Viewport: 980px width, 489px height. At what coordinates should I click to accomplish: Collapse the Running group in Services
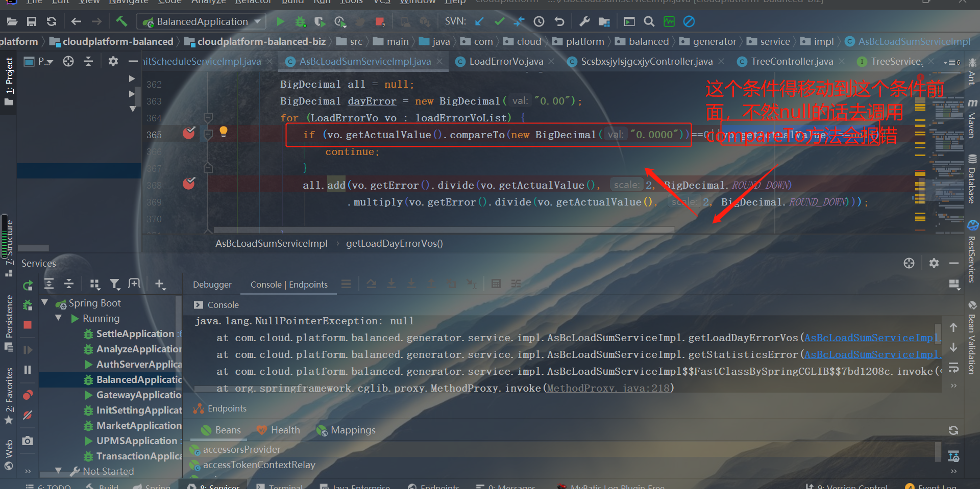58,318
